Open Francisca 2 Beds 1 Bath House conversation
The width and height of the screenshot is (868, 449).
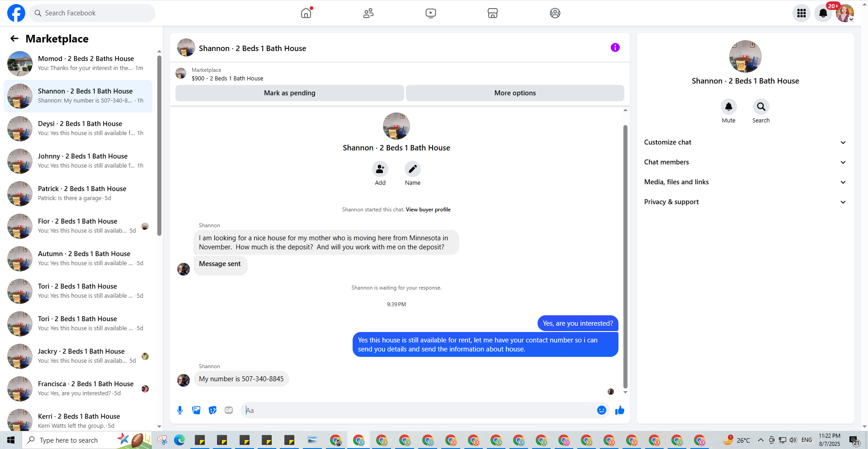pos(78,389)
